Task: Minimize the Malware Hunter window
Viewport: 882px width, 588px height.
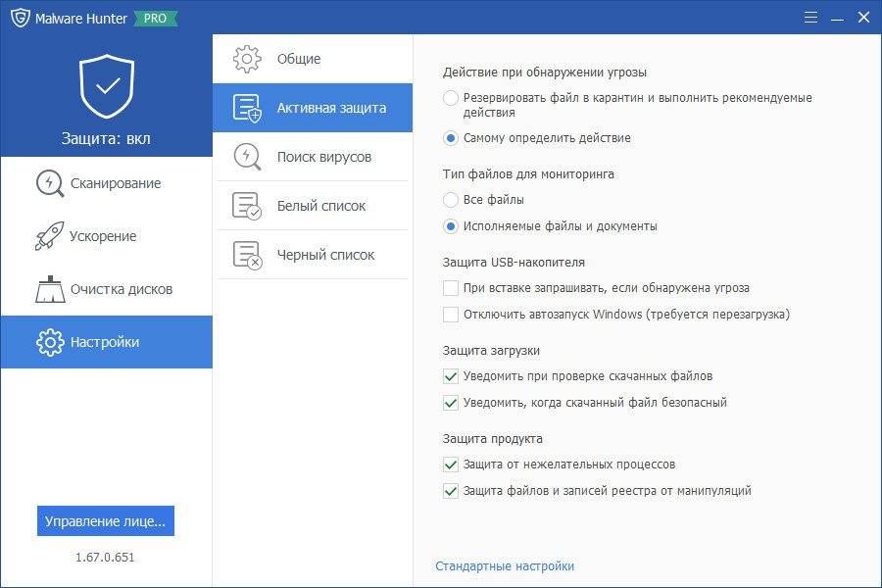Action: point(837,18)
